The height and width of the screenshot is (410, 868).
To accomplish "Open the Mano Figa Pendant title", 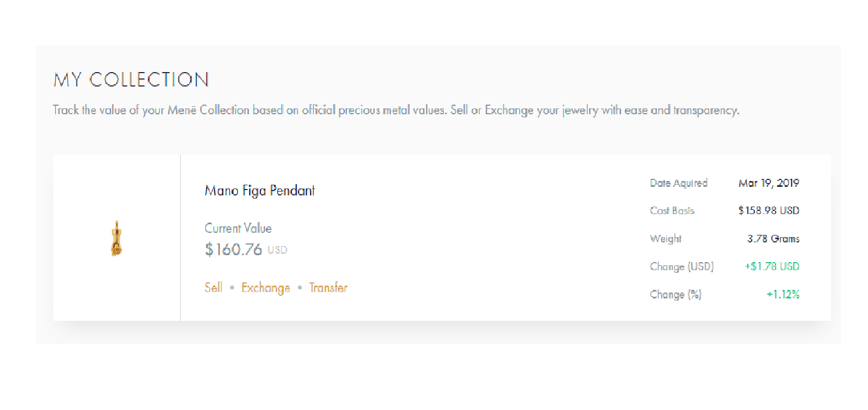I will pos(259,191).
